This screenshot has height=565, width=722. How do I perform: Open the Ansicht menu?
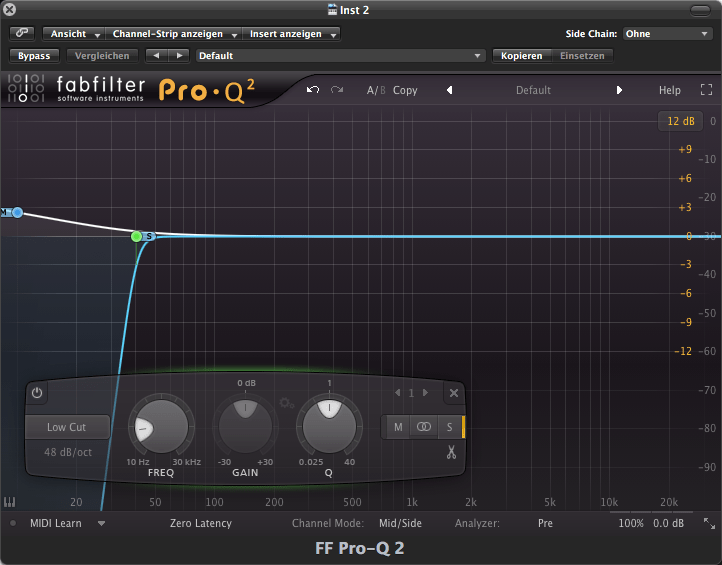pos(73,34)
